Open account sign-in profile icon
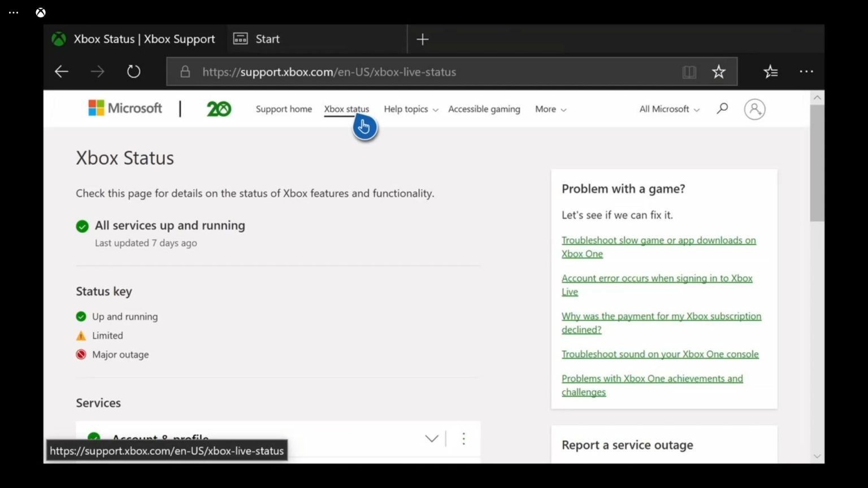868x488 pixels. [754, 109]
